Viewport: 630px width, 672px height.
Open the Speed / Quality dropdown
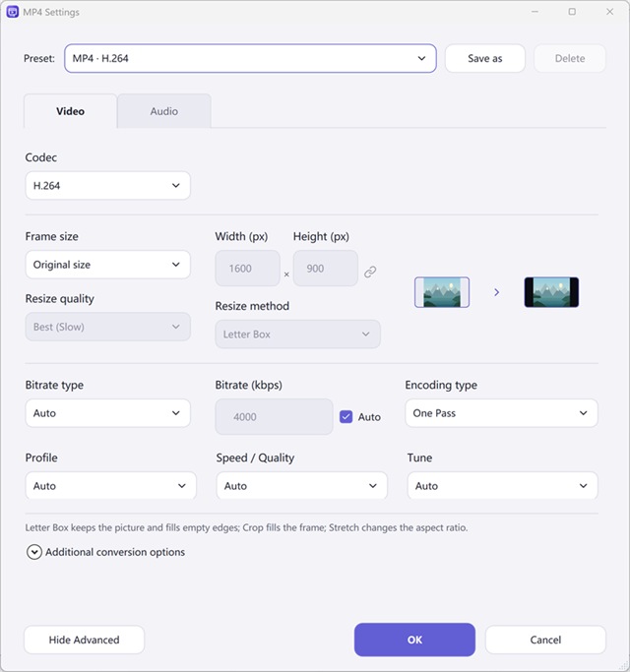(302, 486)
